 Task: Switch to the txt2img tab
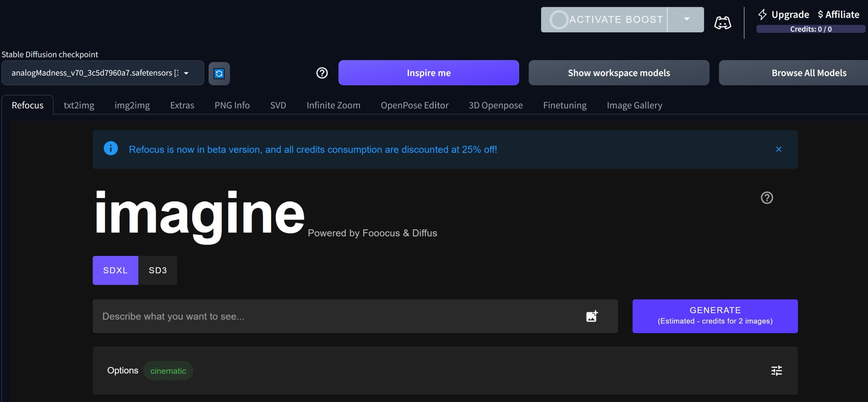pos(79,105)
